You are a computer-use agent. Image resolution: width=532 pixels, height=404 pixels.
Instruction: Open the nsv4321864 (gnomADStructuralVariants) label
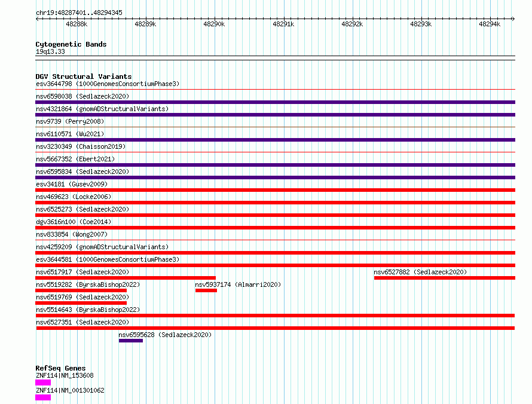point(102,109)
